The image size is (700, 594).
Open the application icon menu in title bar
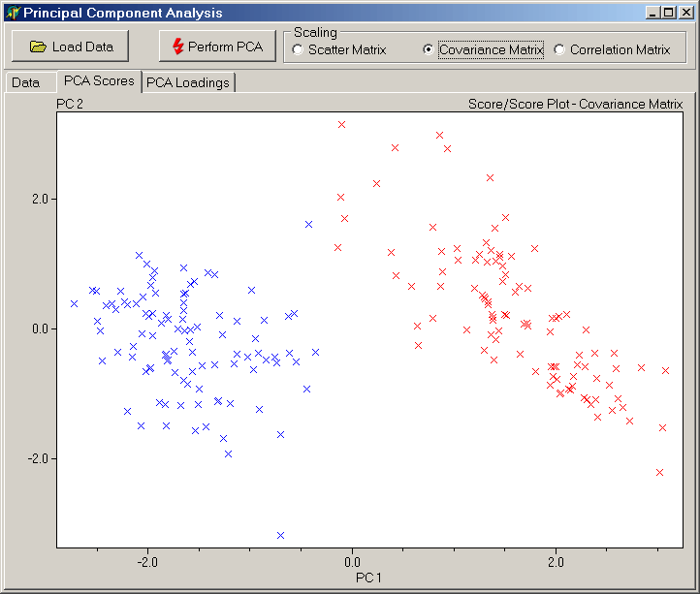click(x=12, y=13)
